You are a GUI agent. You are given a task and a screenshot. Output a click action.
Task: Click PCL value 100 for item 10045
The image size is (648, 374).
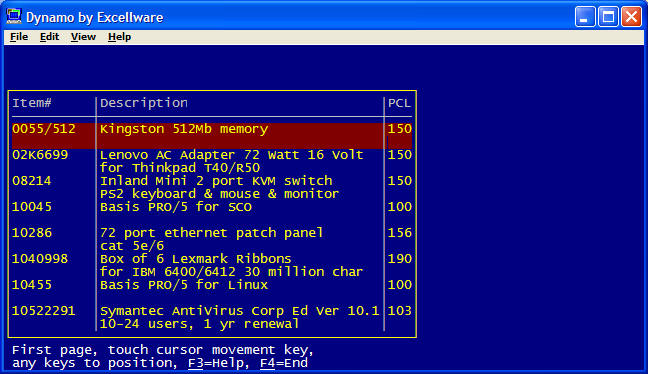[x=400, y=207]
